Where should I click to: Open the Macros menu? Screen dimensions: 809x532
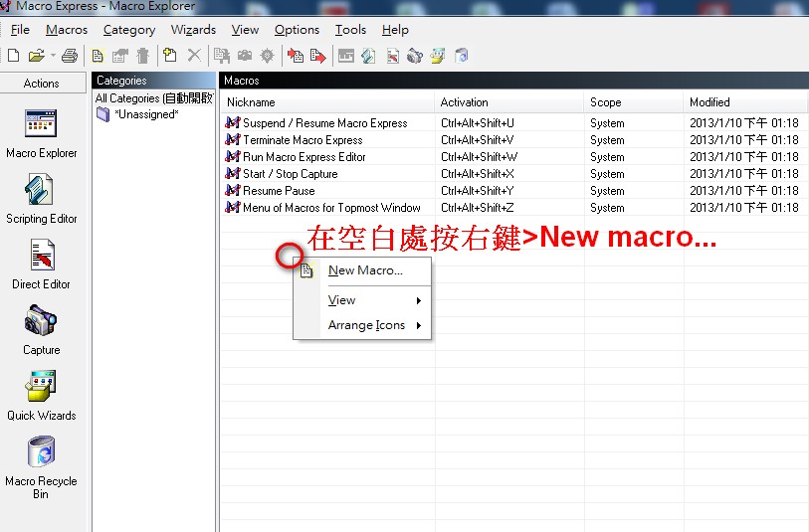67,30
